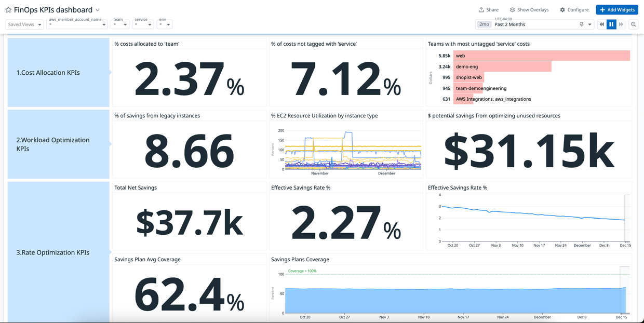Select the 1.Cost Allocation KPIs section

tap(59, 73)
